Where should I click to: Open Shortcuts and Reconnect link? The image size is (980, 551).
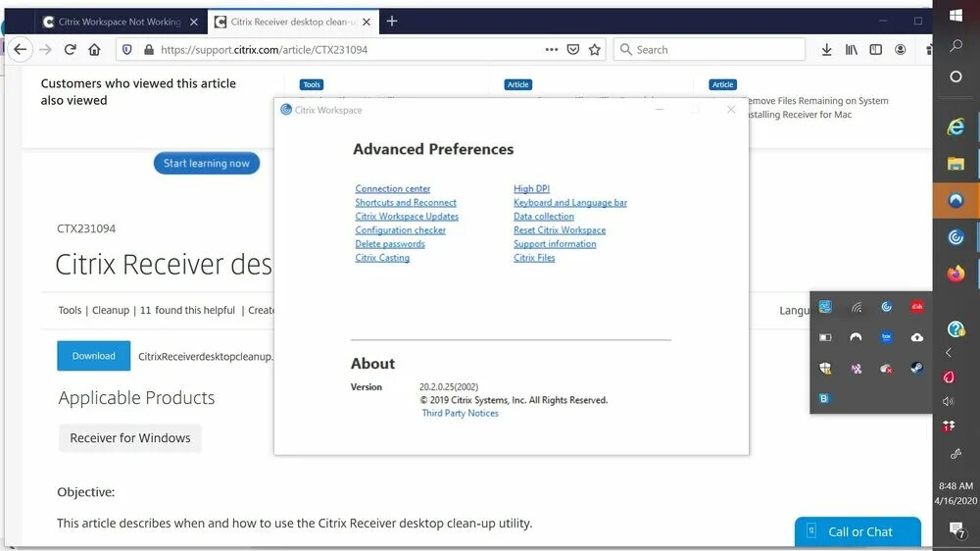pyautogui.click(x=406, y=202)
